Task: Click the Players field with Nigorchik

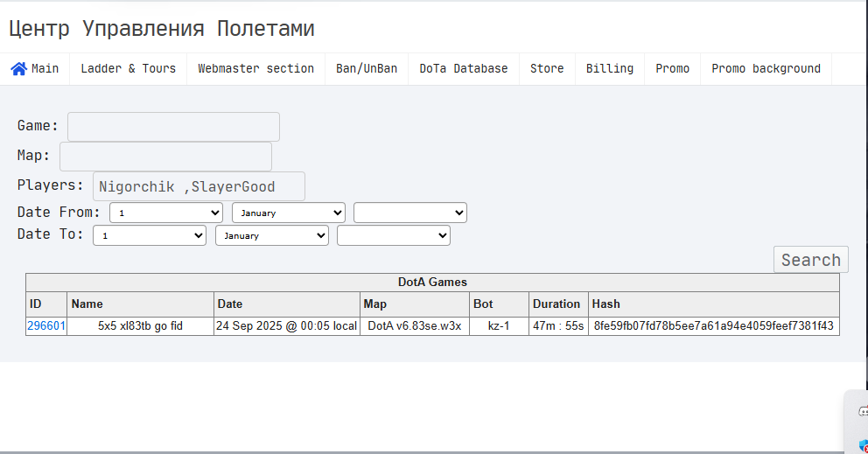Action: pyautogui.click(x=199, y=186)
